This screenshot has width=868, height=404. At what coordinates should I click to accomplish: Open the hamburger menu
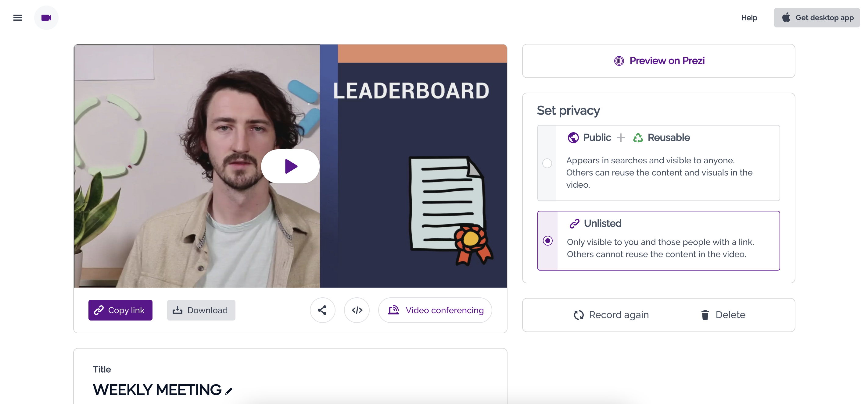pyautogui.click(x=17, y=17)
